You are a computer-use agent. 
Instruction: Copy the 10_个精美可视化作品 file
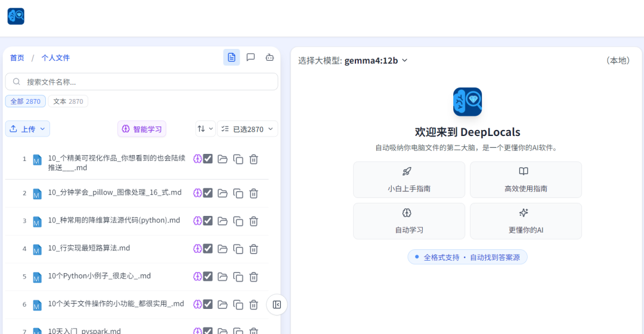click(238, 159)
